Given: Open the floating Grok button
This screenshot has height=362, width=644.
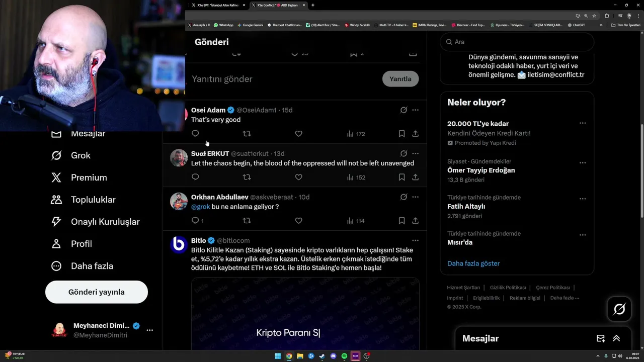Looking at the screenshot, I should click(x=619, y=309).
